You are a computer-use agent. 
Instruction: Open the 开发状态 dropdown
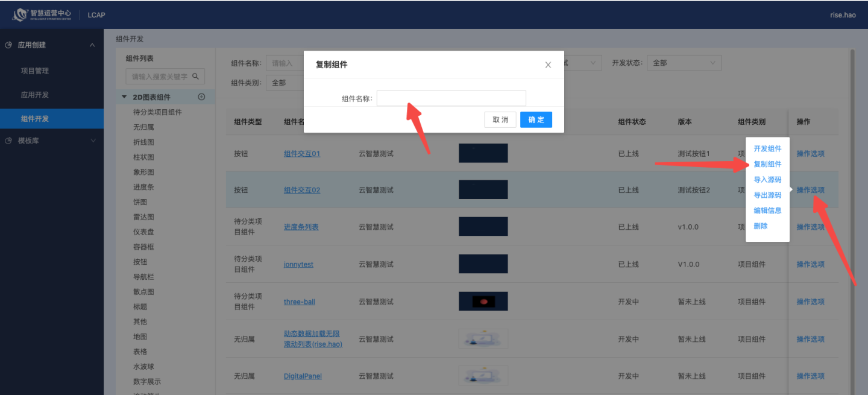(684, 63)
